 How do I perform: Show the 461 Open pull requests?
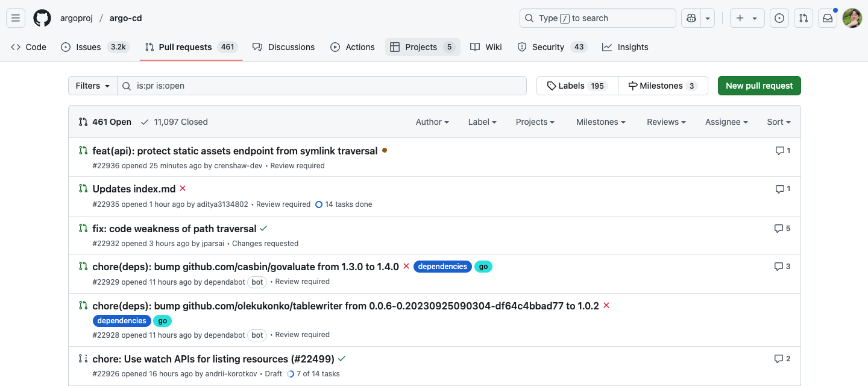point(105,122)
